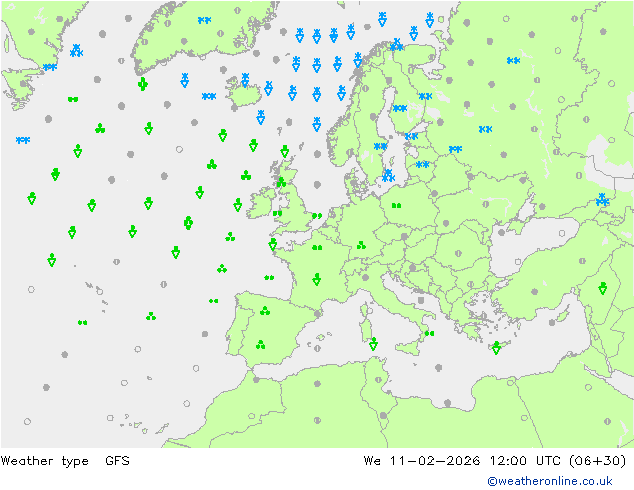Click the blue snow symbol inside Greenland
Image resolution: width=634 pixels, height=490 pixels.
click(x=205, y=20)
